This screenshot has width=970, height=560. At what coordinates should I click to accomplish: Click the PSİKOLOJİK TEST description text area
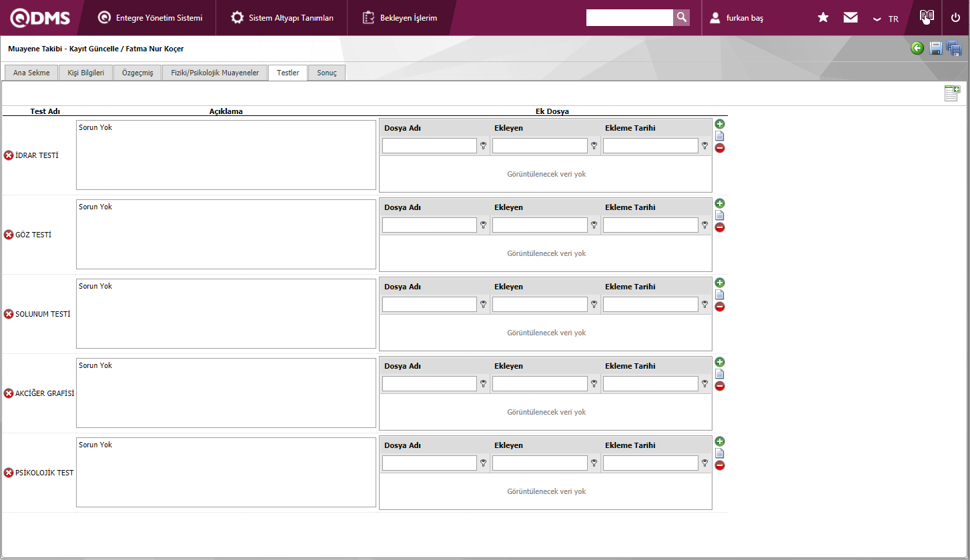[226, 472]
